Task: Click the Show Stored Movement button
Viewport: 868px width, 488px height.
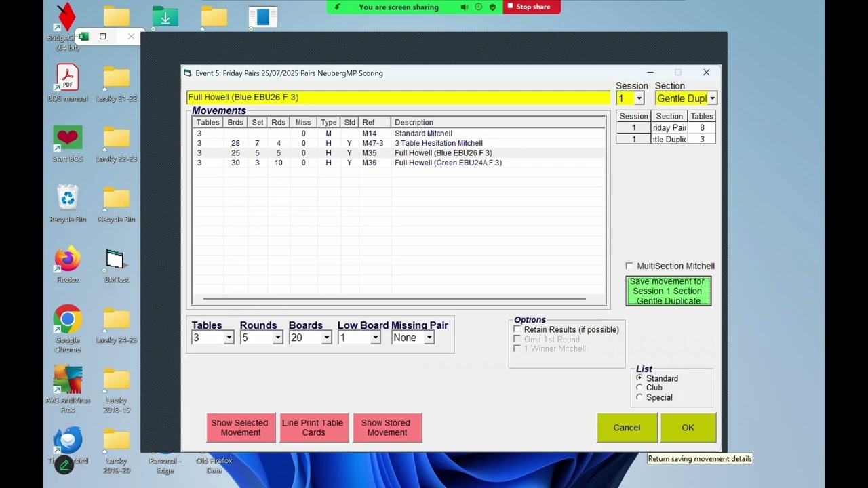Action: click(387, 428)
